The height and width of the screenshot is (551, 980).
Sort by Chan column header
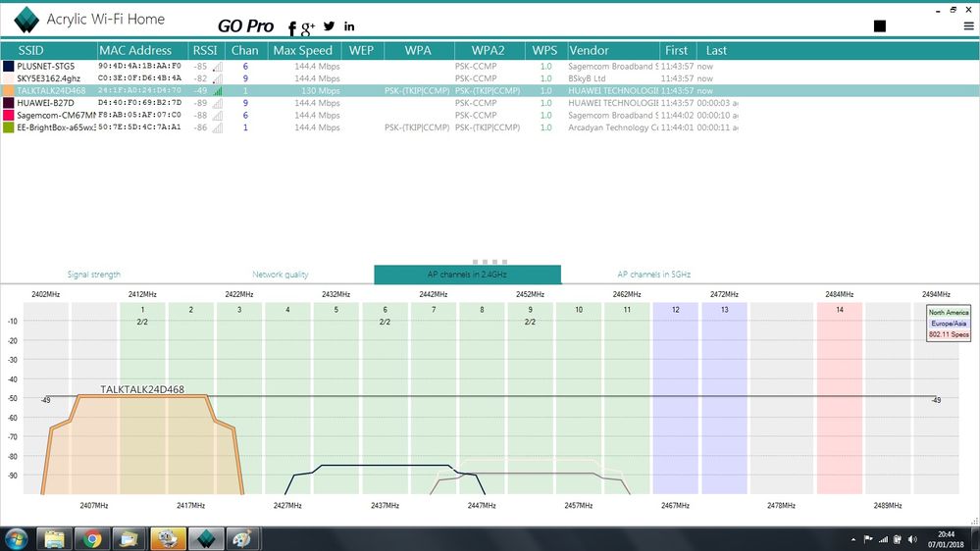pos(246,51)
